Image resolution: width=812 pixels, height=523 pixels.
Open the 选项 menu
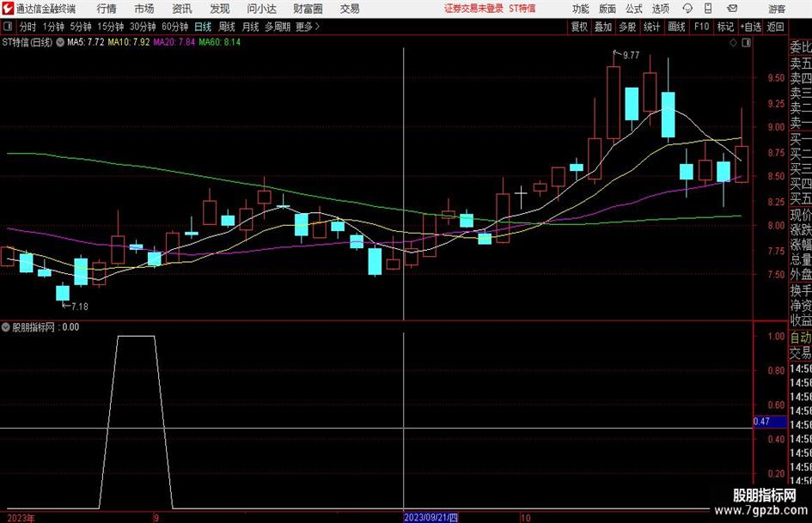pyautogui.click(x=660, y=9)
